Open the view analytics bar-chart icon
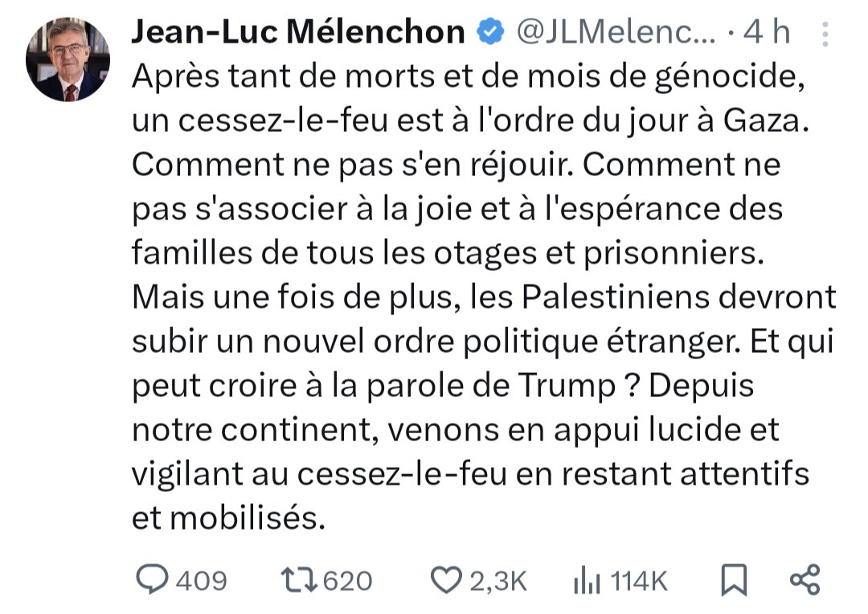Viewport: 868px width, 614px height. point(586,580)
